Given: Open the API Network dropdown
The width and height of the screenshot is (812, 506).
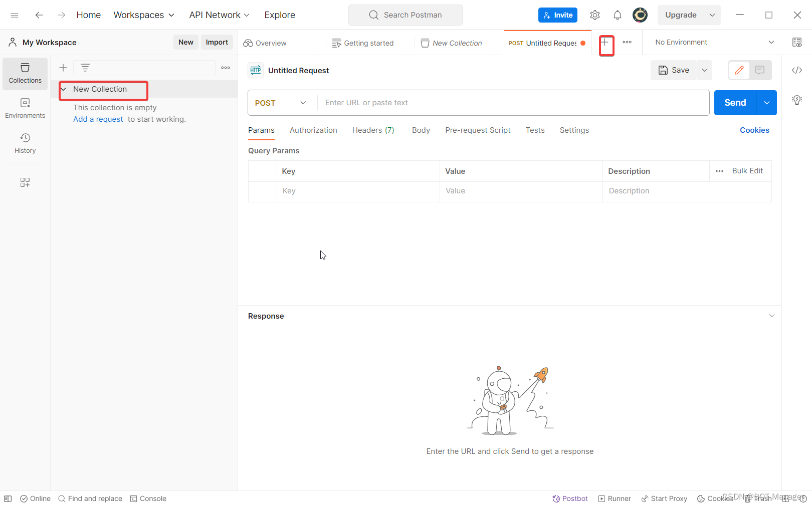Looking at the screenshot, I should click(x=219, y=15).
